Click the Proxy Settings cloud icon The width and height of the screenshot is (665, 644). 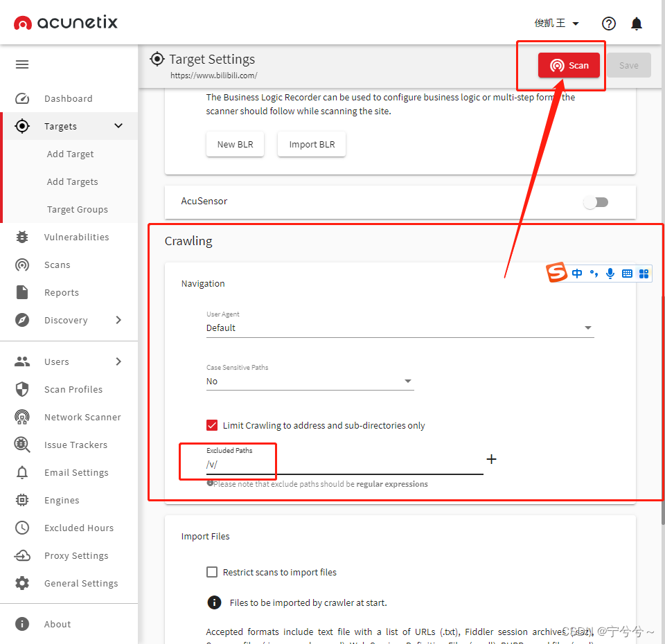click(x=22, y=555)
